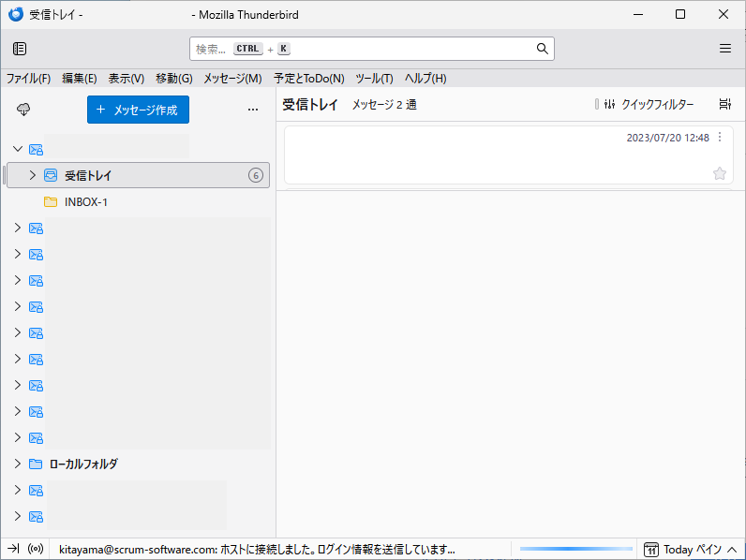Open the 予定とToDo(N) menu
746x560 pixels.
tap(308, 79)
